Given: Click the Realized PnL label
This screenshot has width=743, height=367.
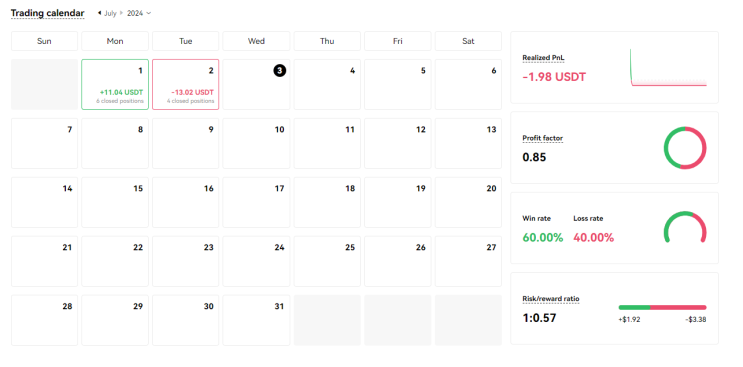Looking at the screenshot, I should pos(544,58).
